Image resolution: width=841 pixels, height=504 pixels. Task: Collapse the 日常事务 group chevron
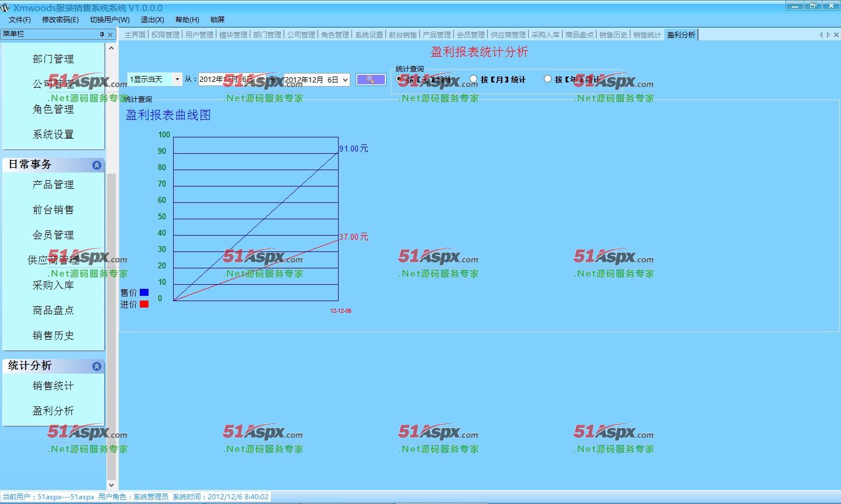[96, 165]
